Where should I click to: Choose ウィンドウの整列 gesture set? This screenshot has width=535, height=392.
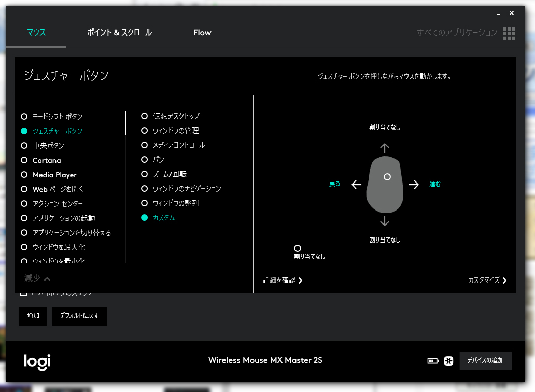click(170, 203)
